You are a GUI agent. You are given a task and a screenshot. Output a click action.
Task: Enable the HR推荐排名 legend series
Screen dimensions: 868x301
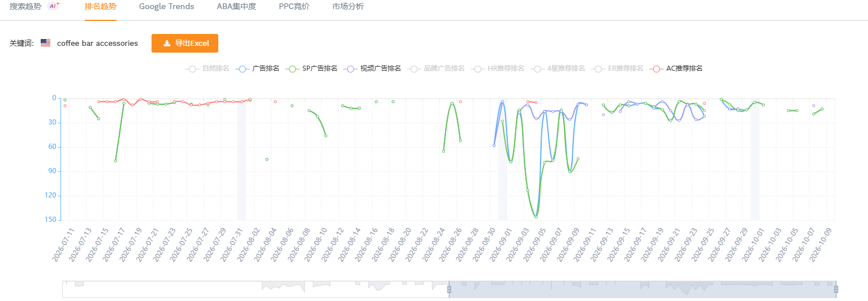(x=498, y=68)
